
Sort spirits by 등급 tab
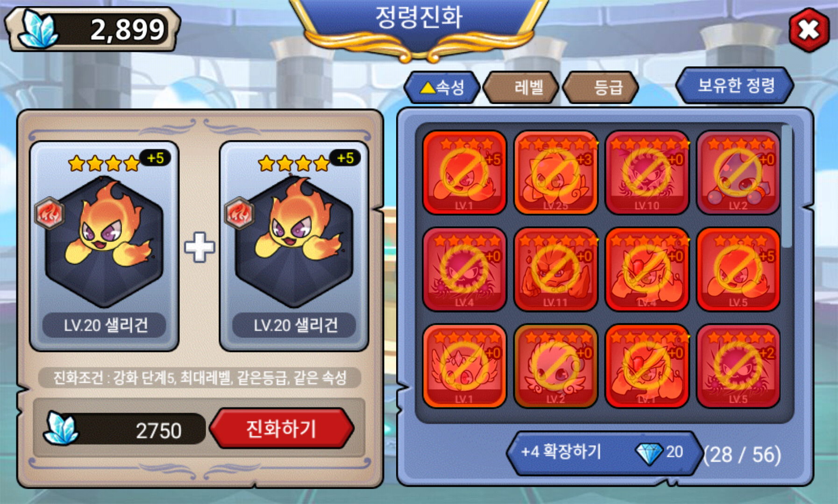pos(601,87)
